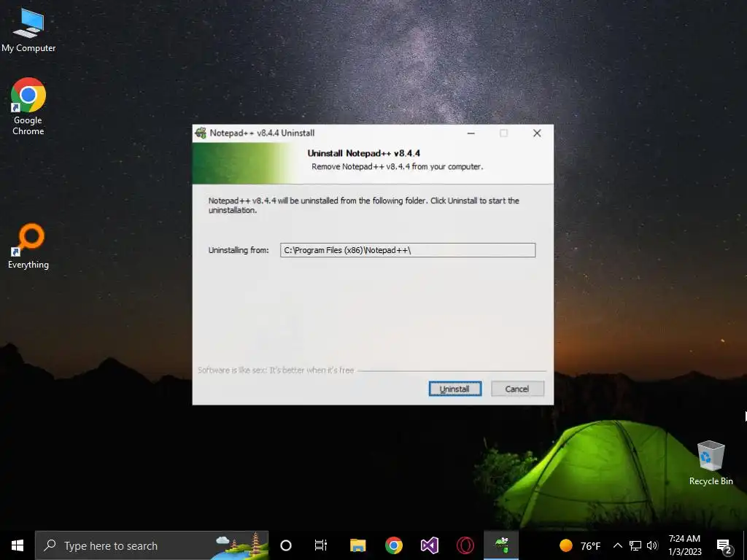
Task: Select Everything search desktop shortcut
Action: click(x=28, y=246)
